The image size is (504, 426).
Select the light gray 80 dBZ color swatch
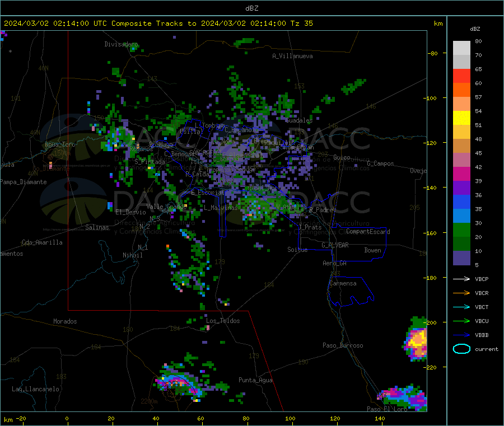coord(461,48)
